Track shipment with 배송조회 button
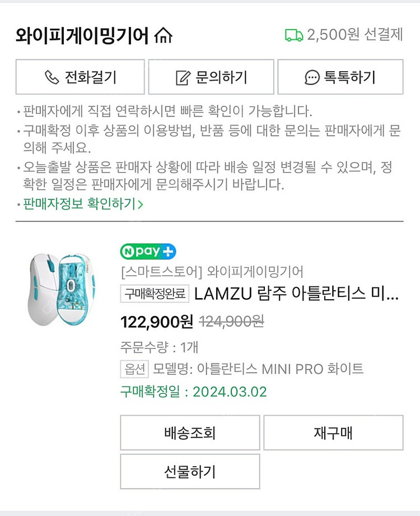The height and width of the screenshot is (516, 420). [x=190, y=433]
